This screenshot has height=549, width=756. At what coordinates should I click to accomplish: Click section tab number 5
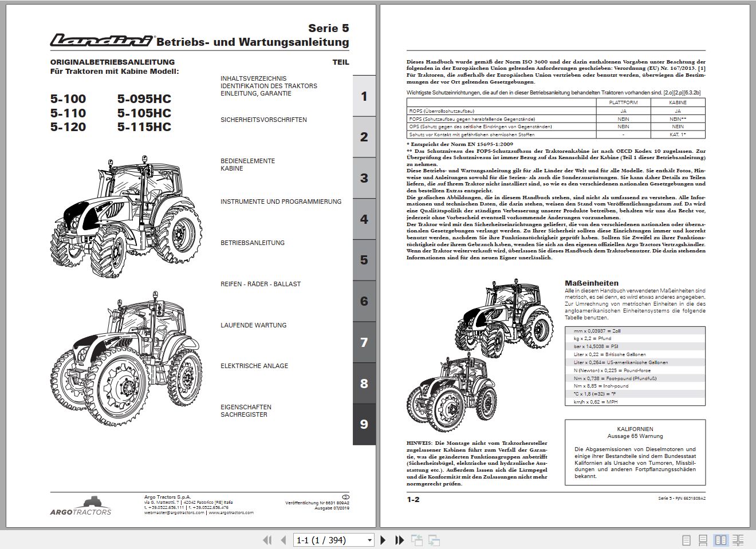point(364,260)
